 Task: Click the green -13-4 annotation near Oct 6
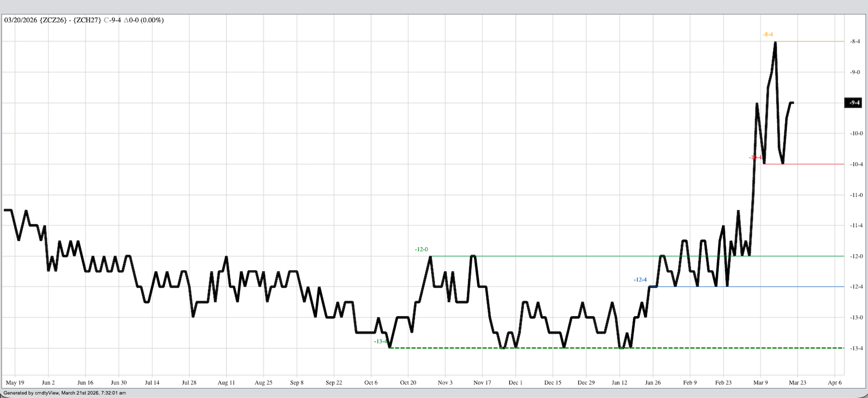click(380, 341)
